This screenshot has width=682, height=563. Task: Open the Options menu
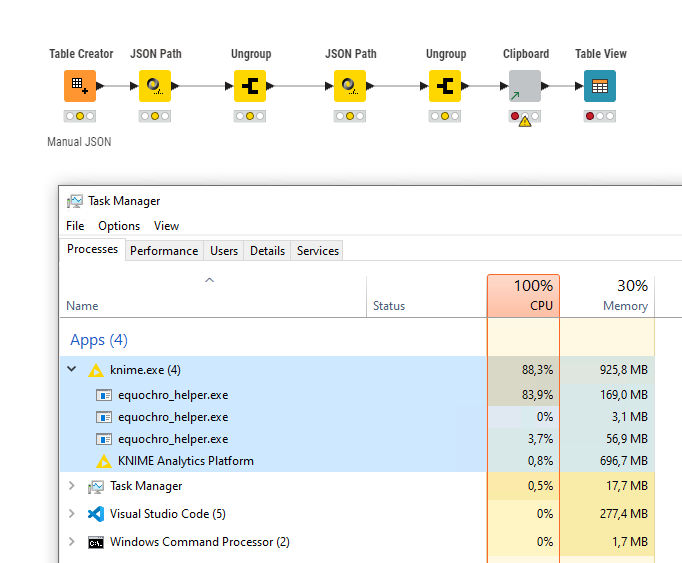119,226
